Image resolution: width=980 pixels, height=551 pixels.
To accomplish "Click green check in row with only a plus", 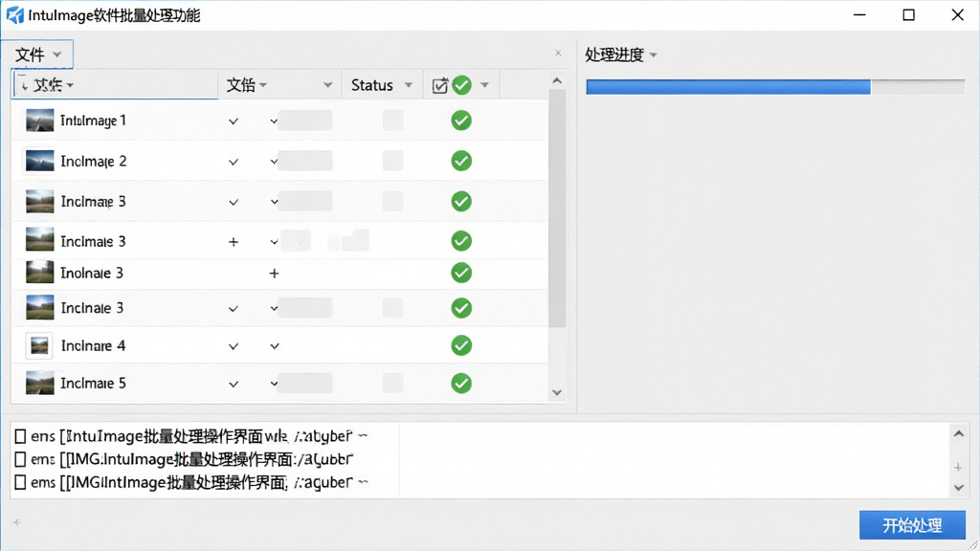I will [461, 273].
